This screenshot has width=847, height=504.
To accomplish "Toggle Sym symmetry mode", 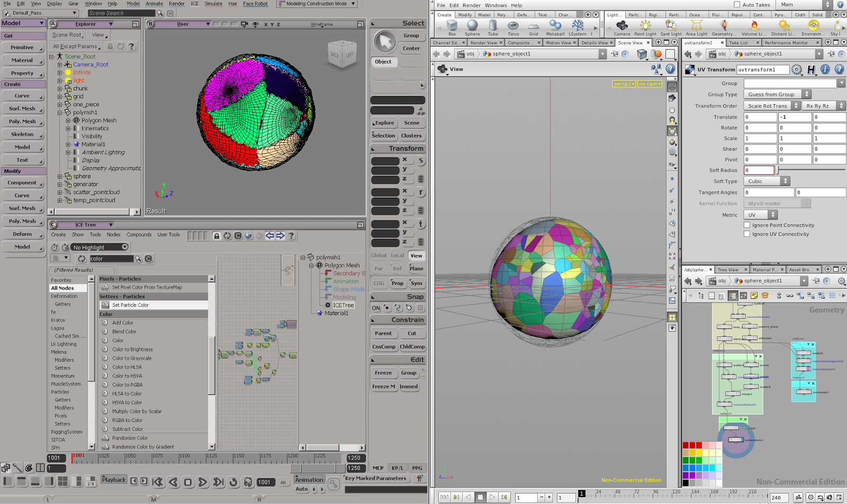I will pos(417,283).
